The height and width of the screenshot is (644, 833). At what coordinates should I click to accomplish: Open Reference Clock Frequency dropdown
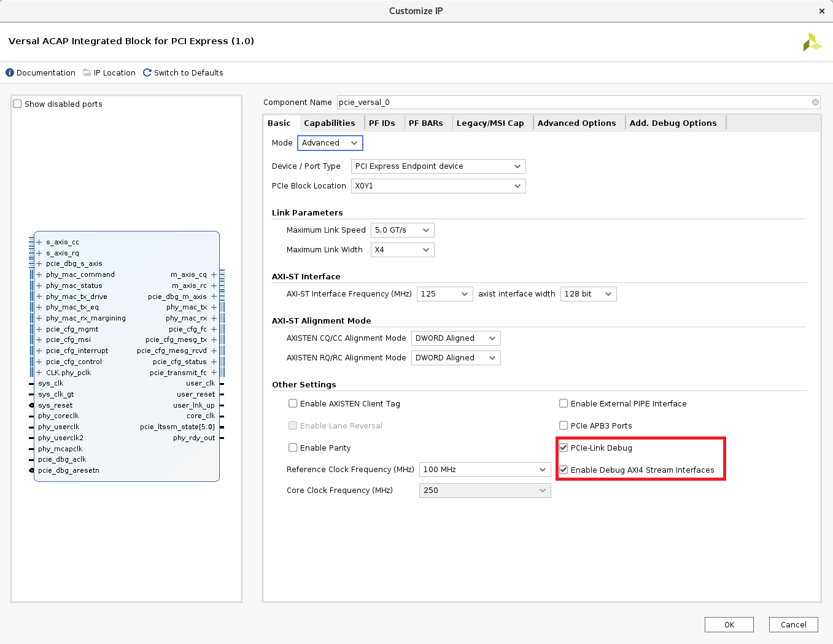[485, 470]
